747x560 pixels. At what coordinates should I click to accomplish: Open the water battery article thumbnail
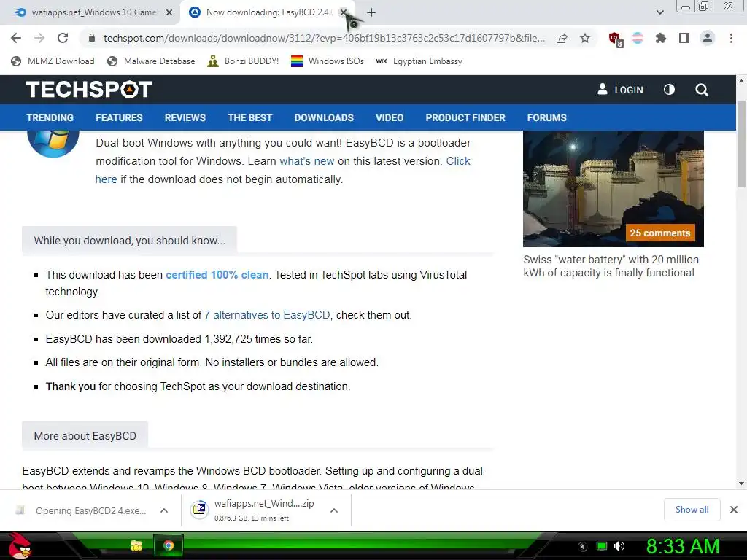tap(613, 189)
